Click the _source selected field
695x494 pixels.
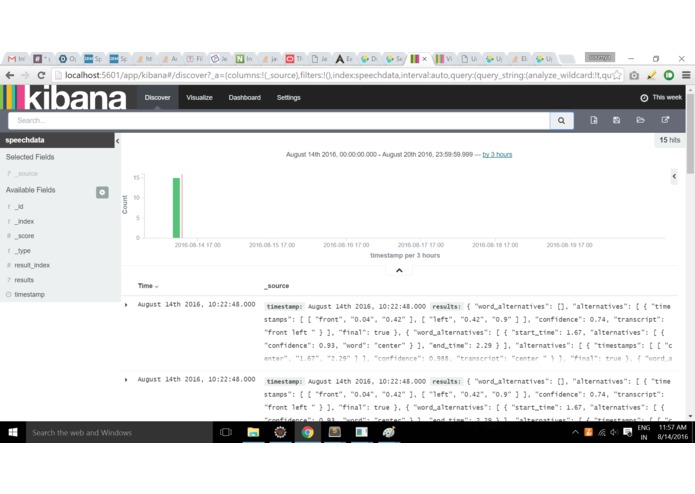click(x=27, y=174)
